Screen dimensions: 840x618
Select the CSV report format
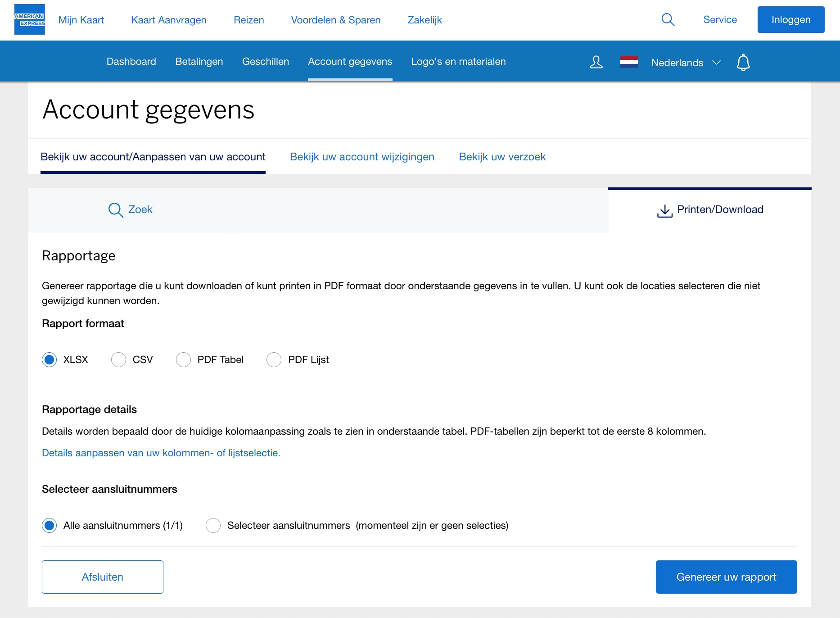coord(118,359)
